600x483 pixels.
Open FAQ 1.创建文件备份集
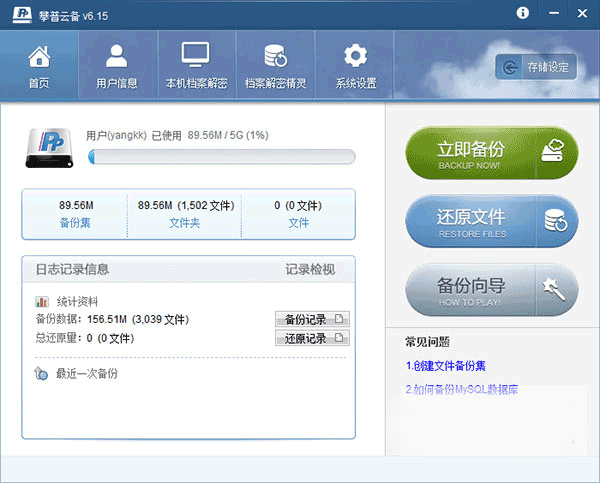pos(445,366)
